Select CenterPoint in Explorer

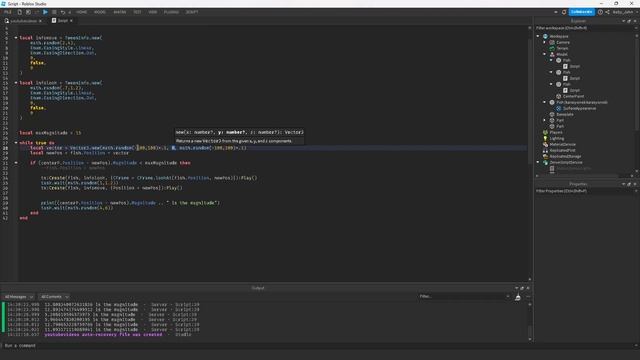coord(573,96)
